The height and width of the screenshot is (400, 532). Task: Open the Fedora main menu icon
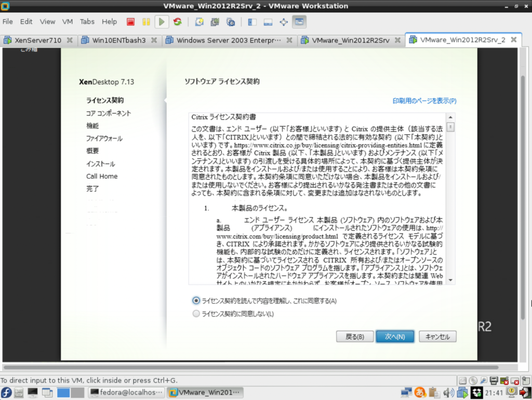point(6,393)
